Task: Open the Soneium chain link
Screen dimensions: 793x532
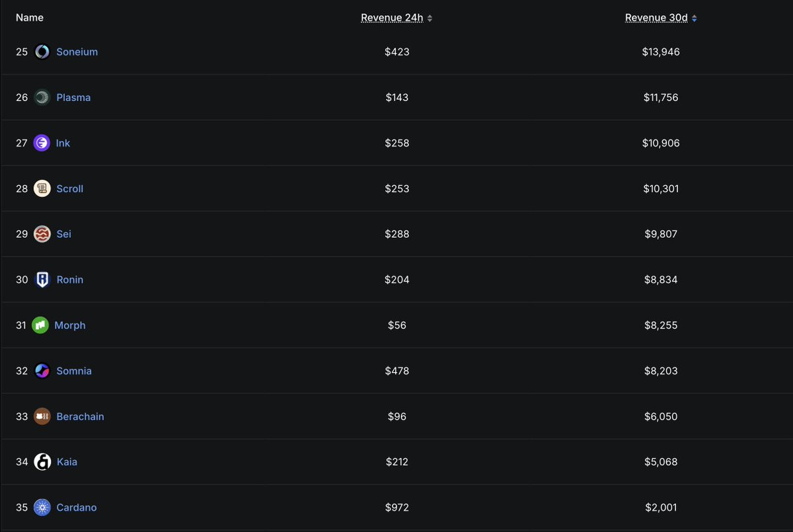Action: (x=77, y=52)
